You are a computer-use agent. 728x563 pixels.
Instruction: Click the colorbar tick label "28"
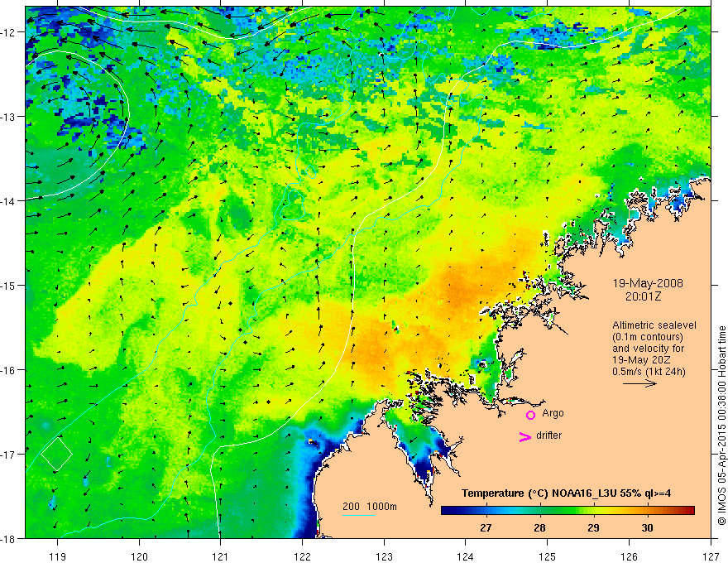(539, 527)
